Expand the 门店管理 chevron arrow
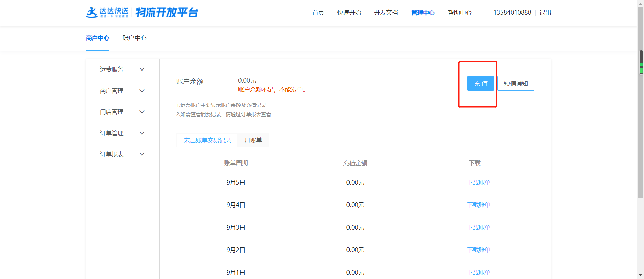The width and height of the screenshot is (644, 279). [x=142, y=112]
